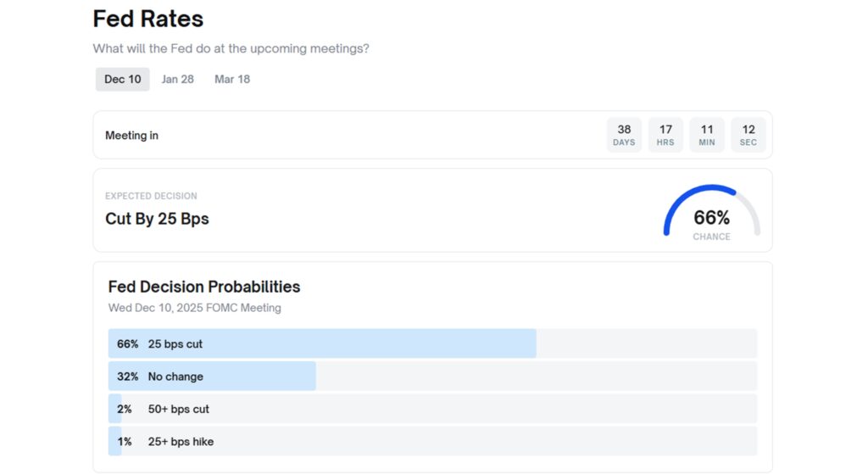
Task: Click the 'Wed Dec 10, 2025 FOMC Meeting' subtitle
Action: (195, 308)
